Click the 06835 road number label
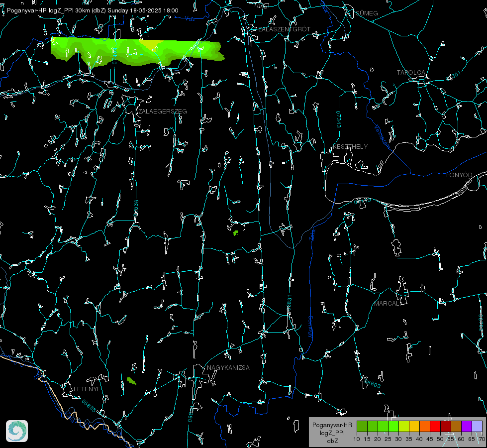The image size is (487, 448). click(x=89, y=406)
